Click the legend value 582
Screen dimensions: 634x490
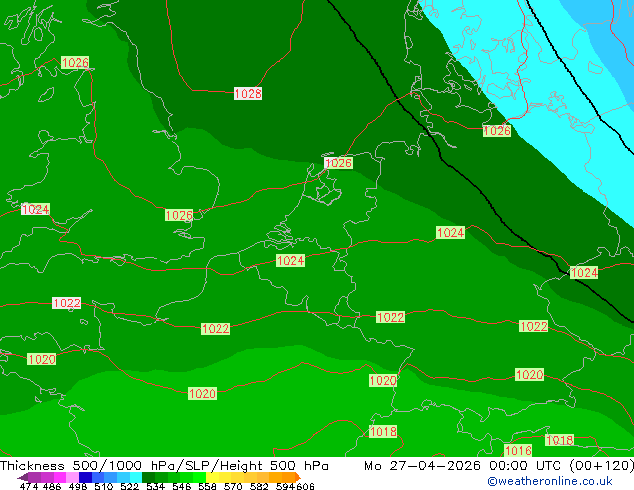click(x=259, y=486)
